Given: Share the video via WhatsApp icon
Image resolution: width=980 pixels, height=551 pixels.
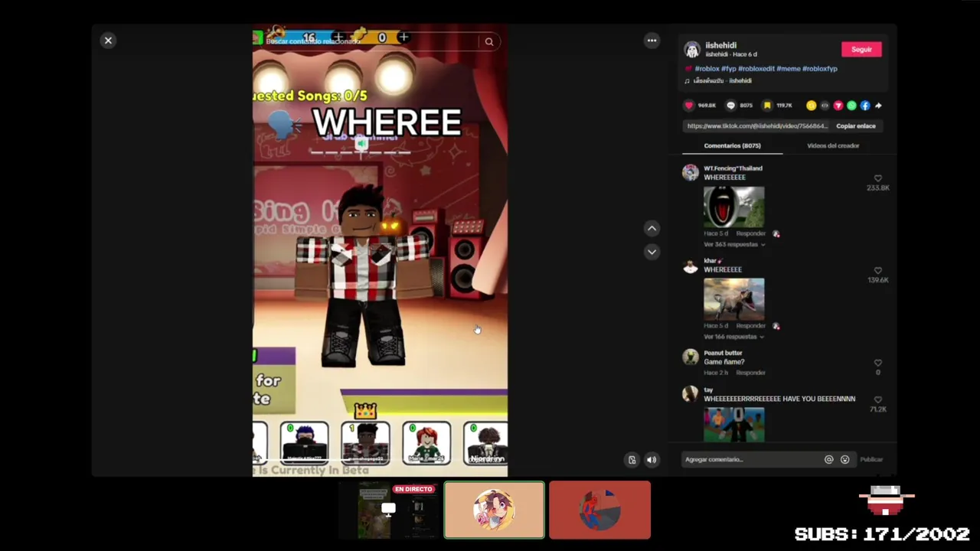Looking at the screenshot, I should coord(851,106).
